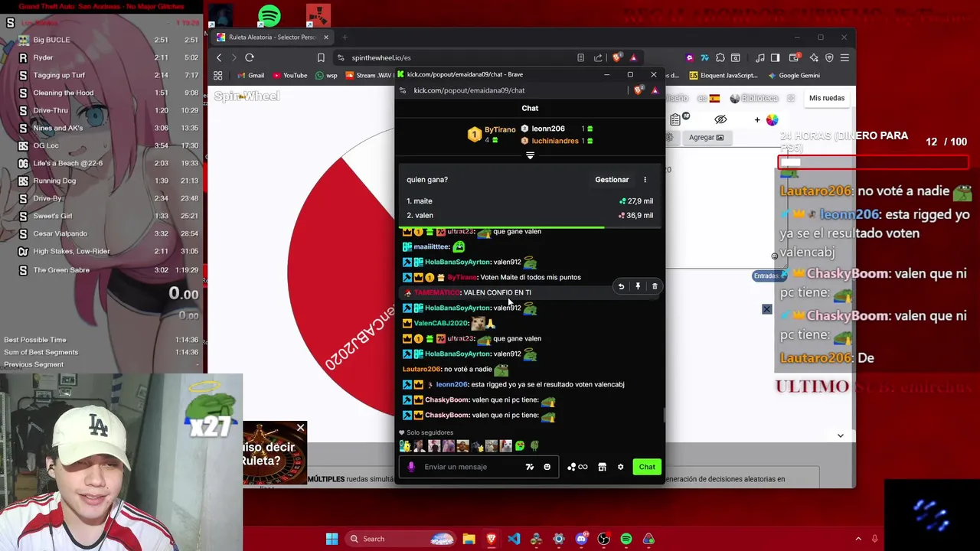
Task: Toggle the Brave sidebar panel icon
Action: coord(775,57)
